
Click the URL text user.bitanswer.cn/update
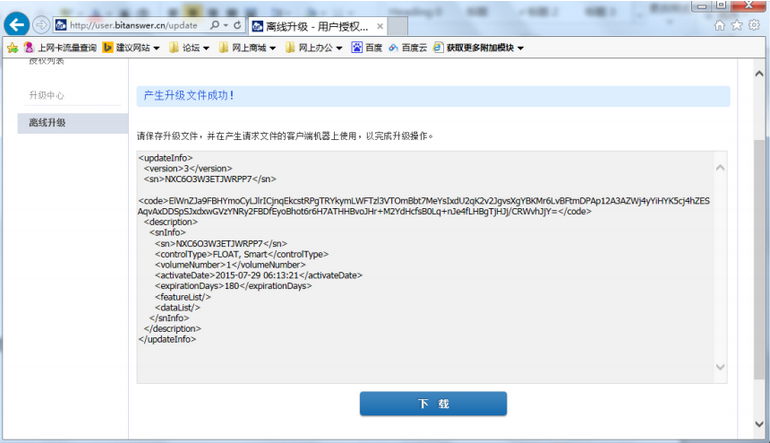click(x=134, y=25)
